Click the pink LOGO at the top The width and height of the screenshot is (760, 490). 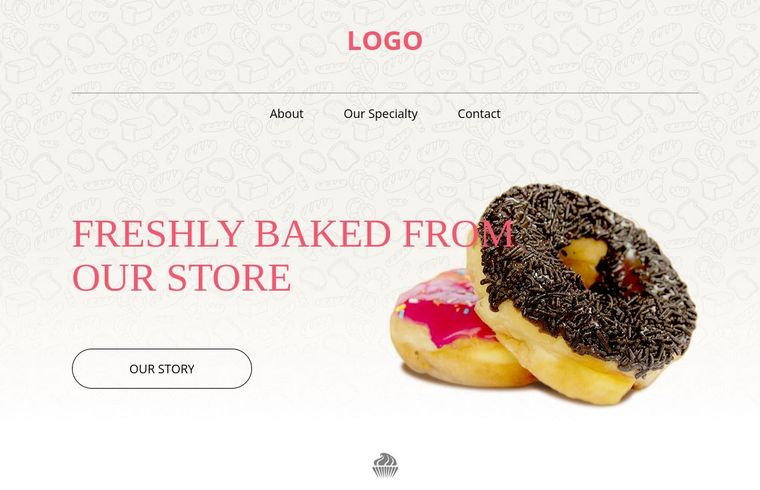(x=385, y=41)
